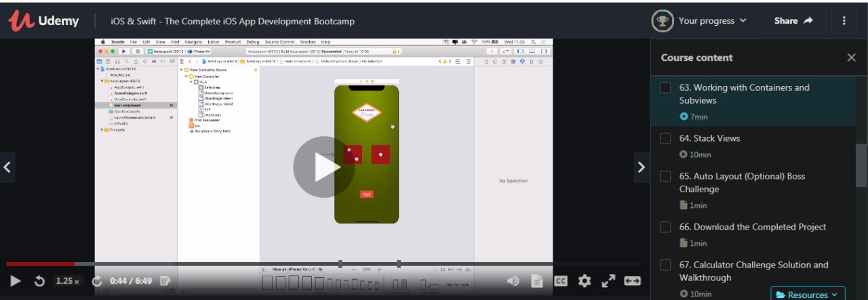
Task: Open the transcript page icon
Action: pyautogui.click(x=536, y=281)
